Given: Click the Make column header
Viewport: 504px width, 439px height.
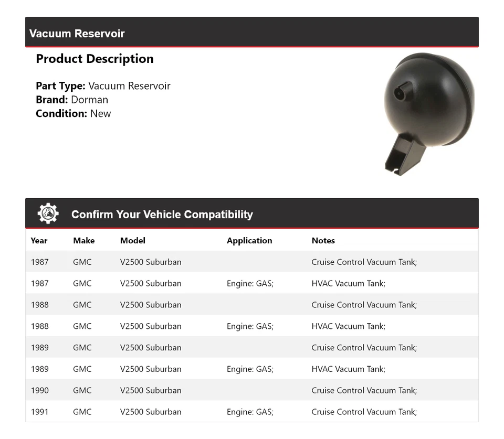Looking at the screenshot, I should tap(84, 241).
